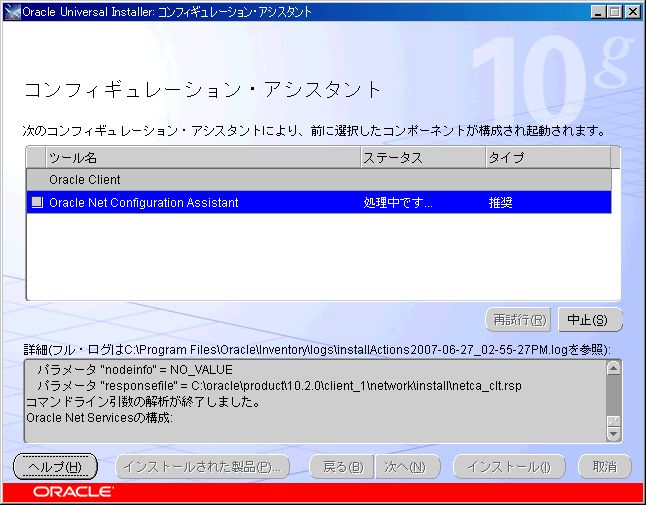Close the Oracle Universal Installer window
This screenshot has width=646, height=505.
(633, 12)
